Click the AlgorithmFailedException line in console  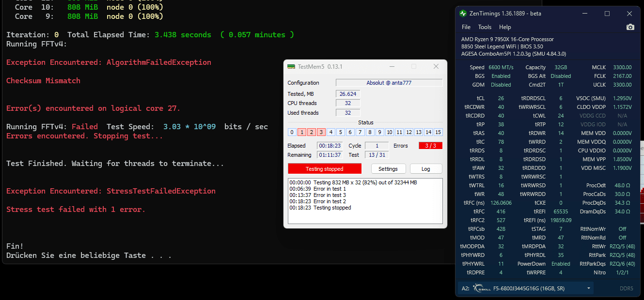(109, 62)
